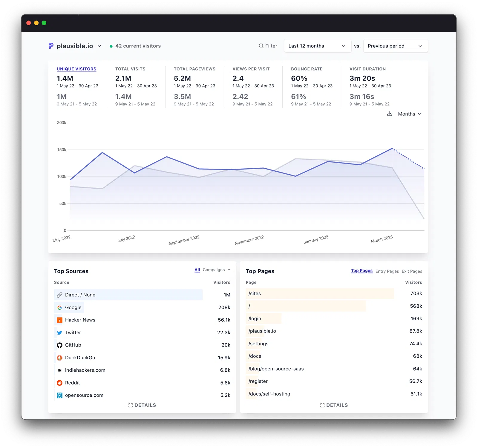This screenshot has height=448, width=478.
Task: Click the DuckDuckGo icon
Action: (x=59, y=358)
